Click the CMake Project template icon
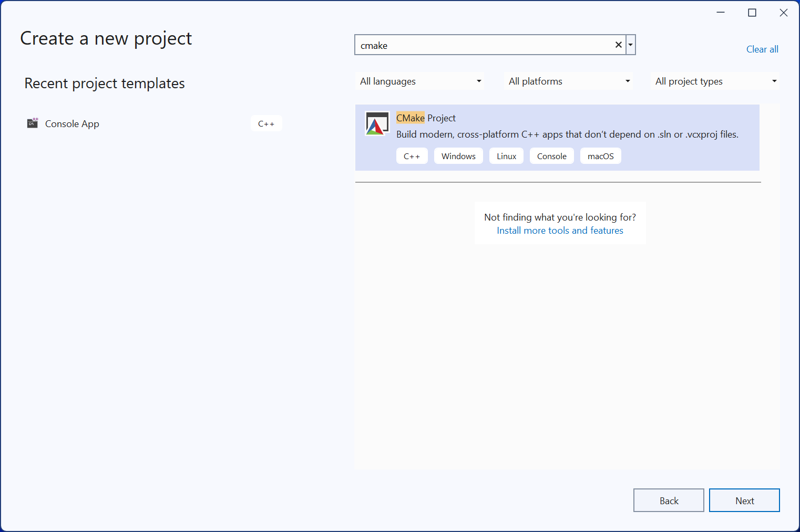 376,124
